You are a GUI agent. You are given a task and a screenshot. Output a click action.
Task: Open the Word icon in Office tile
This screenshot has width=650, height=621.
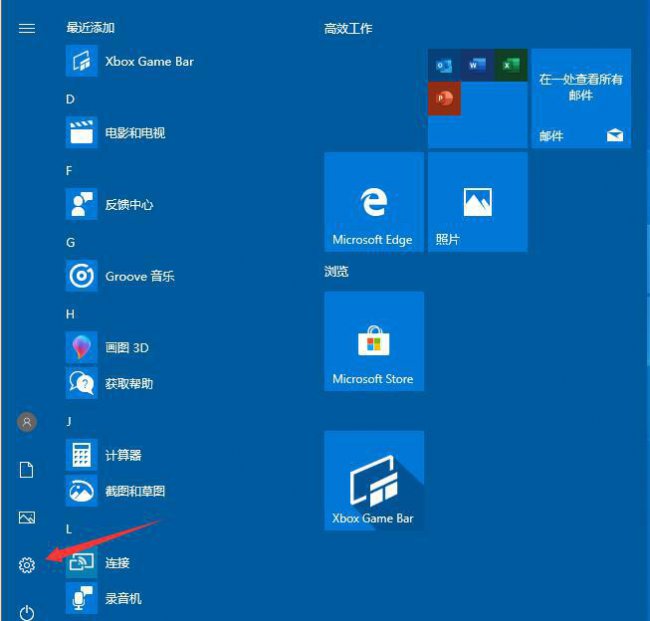point(477,65)
